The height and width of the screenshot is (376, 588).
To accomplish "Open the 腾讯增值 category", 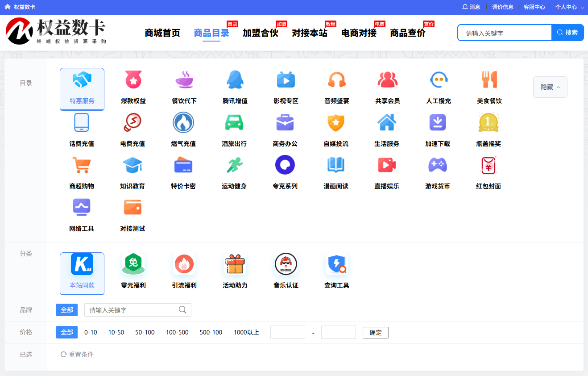I will pyautogui.click(x=235, y=86).
